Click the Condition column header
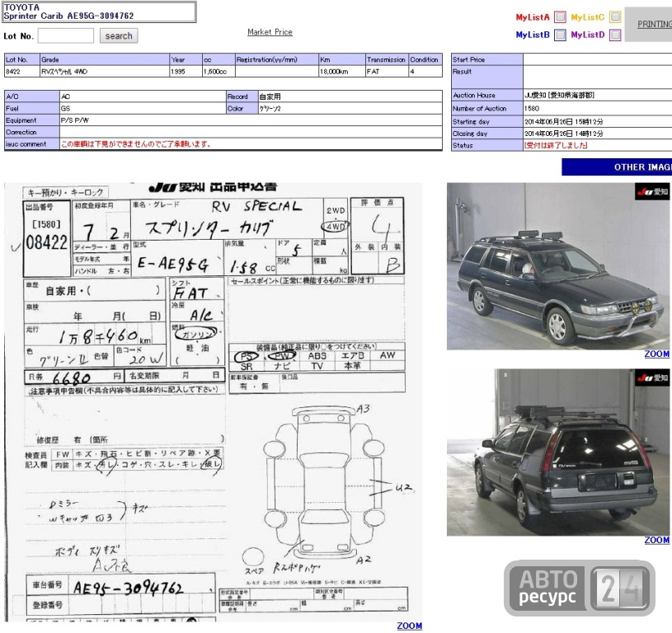Screen dimensions: 672x633 [425, 59]
